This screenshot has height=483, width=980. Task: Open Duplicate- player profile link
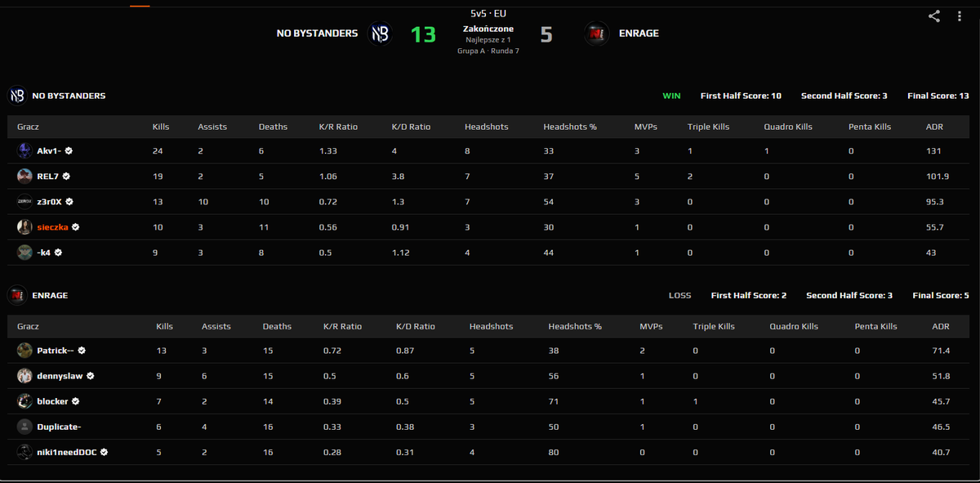pos(59,427)
